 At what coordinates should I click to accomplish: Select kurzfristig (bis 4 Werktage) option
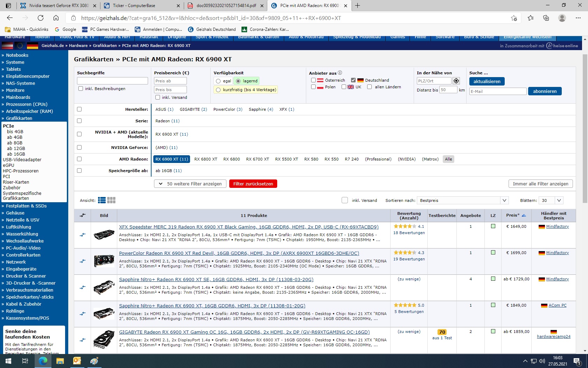218,90
